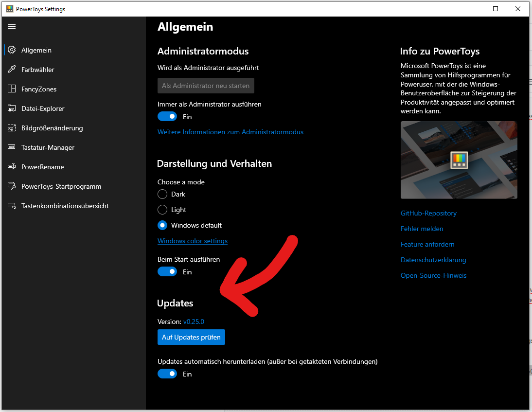Viewport: 532px width, 412px height.
Task: Choose the Light theme option
Action: tap(162, 210)
